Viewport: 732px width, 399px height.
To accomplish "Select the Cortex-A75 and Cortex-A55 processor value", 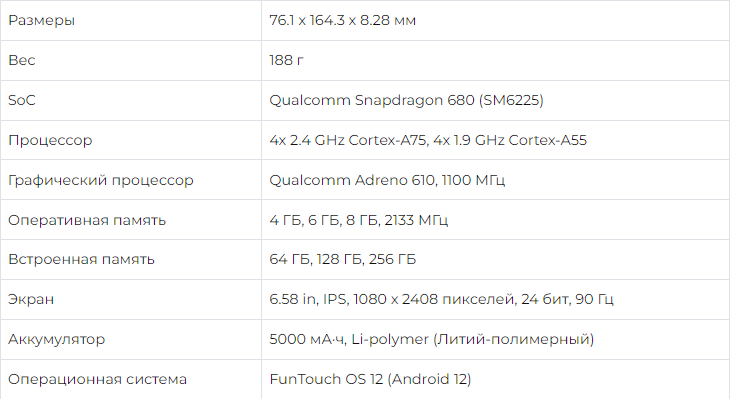I will (428, 140).
